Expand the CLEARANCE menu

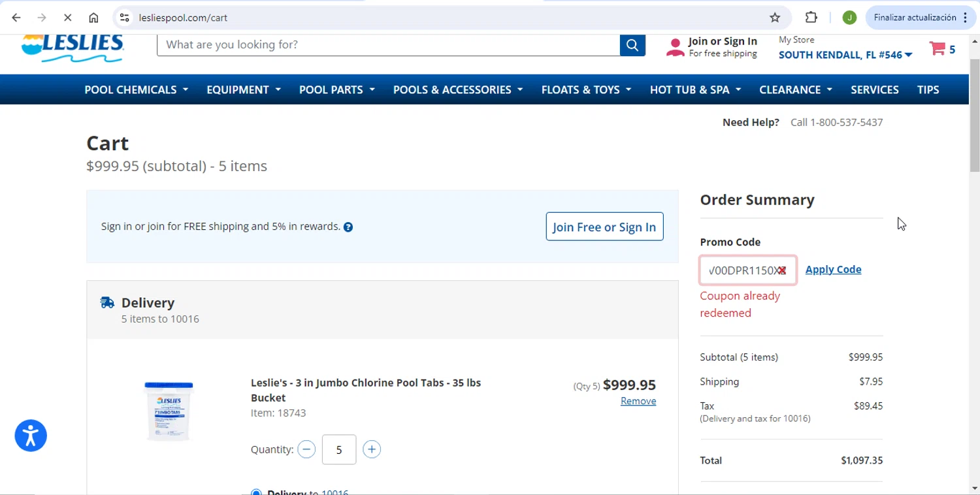point(796,89)
